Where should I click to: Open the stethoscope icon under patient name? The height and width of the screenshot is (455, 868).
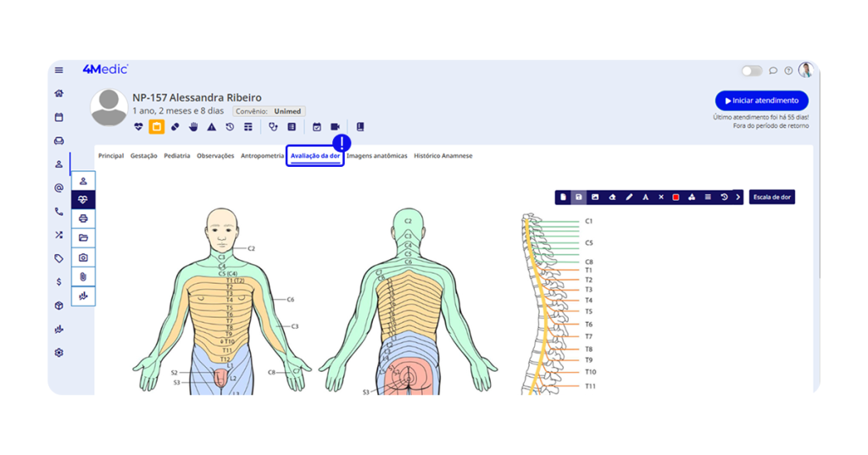point(273,127)
